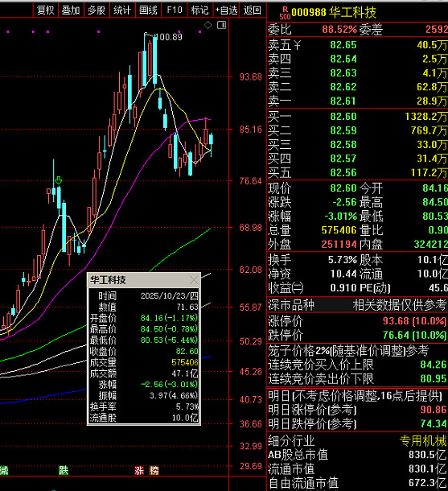448x491 pixels.
Task: Click the 委比 value 88.52%
Action: (x=339, y=30)
